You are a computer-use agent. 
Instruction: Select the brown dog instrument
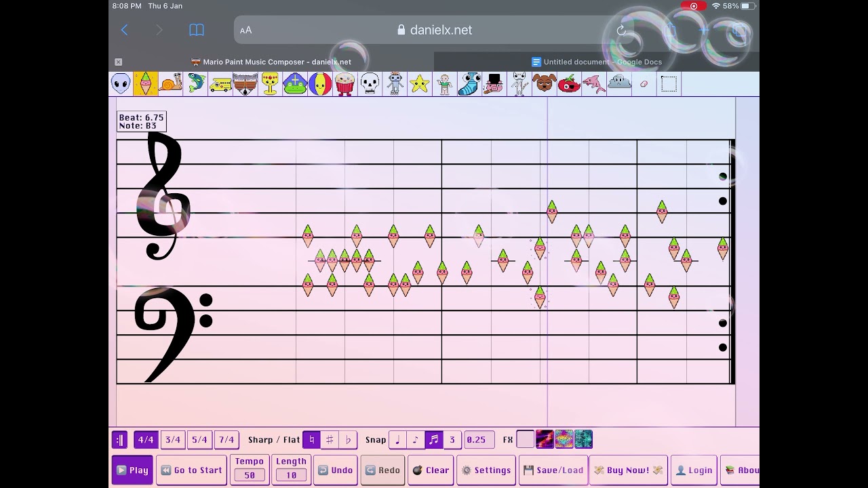pos(544,84)
